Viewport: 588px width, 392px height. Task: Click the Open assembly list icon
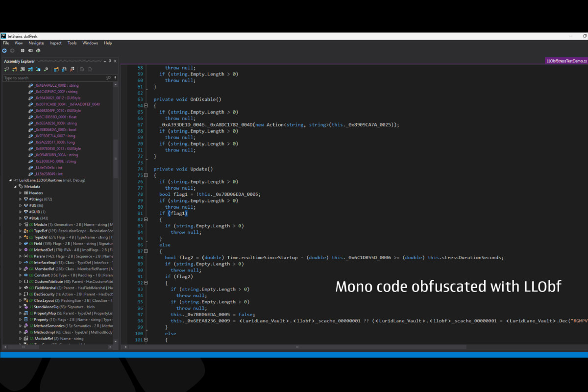[56, 69]
